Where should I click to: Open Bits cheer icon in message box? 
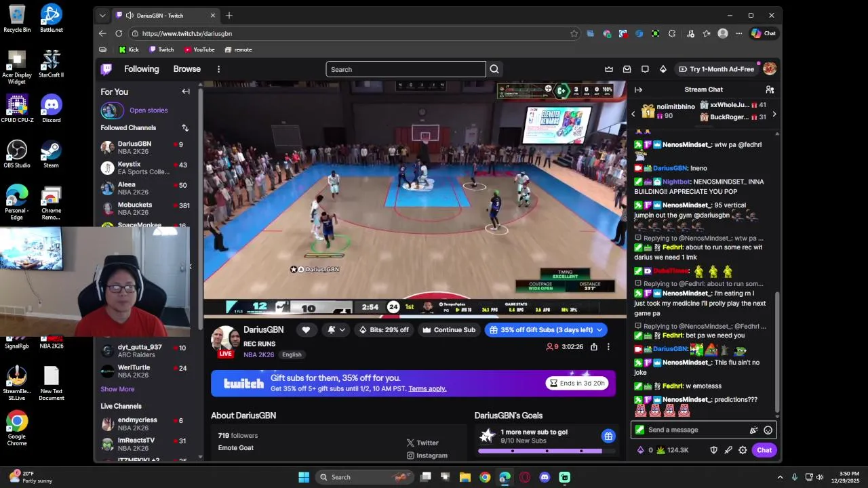pos(753,430)
